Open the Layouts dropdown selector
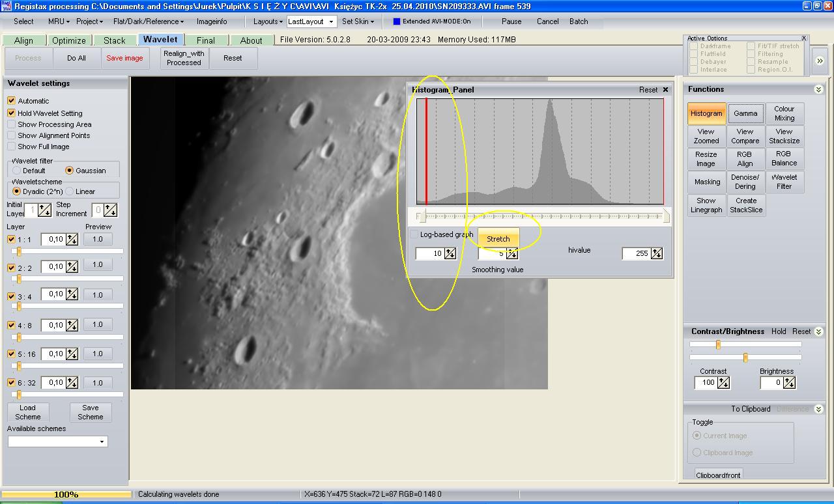834x504 pixels. click(311, 21)
